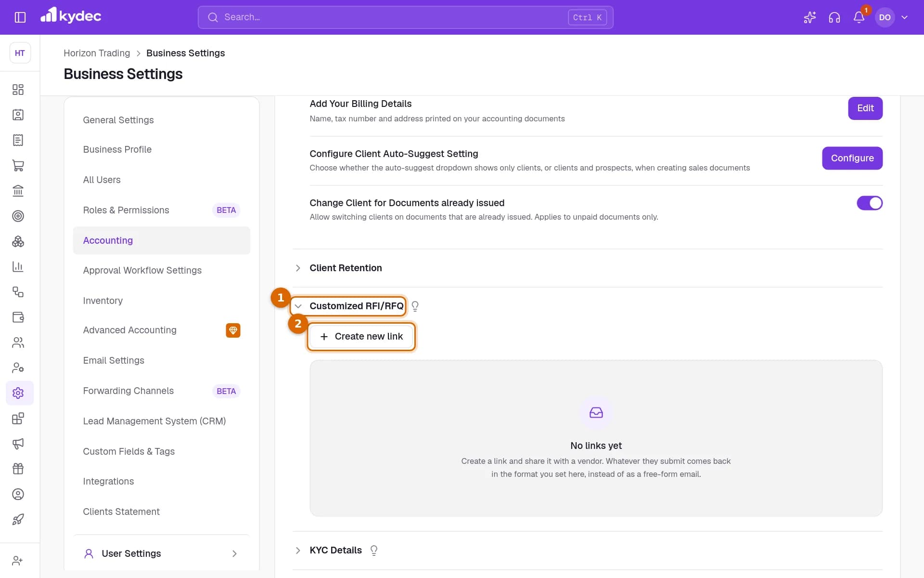Viewport: 924px width, 578px height.
Task: Click the DO user avatar
Action: [885, 17]
